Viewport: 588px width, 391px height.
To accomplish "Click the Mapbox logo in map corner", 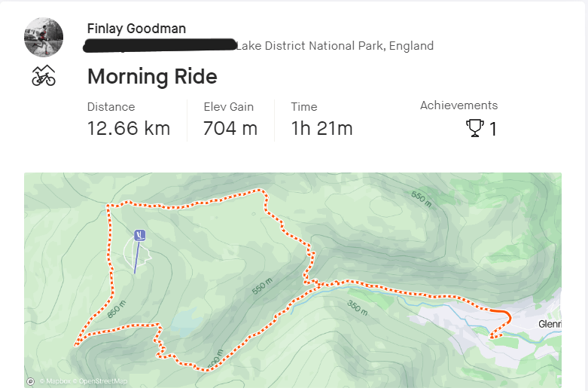I will coord(30,381).
